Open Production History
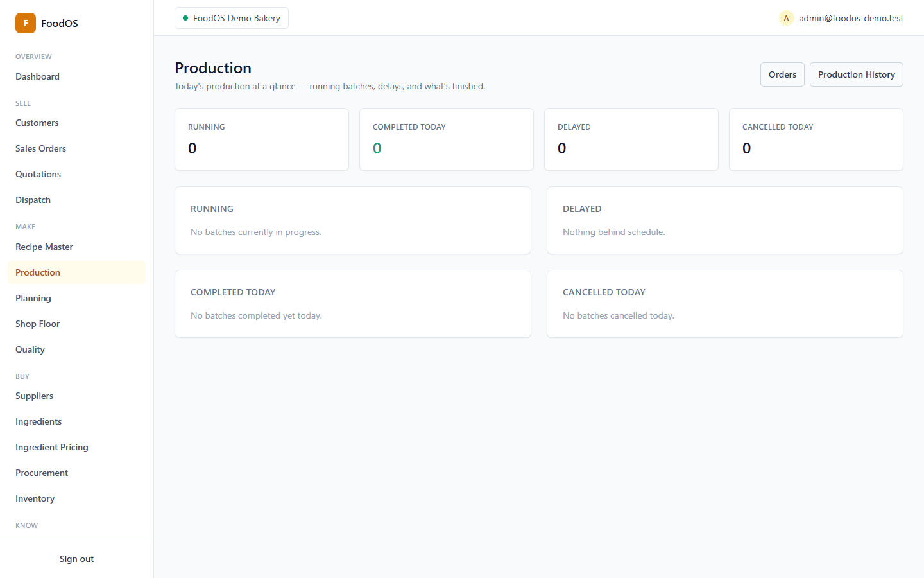 (856, 74)
